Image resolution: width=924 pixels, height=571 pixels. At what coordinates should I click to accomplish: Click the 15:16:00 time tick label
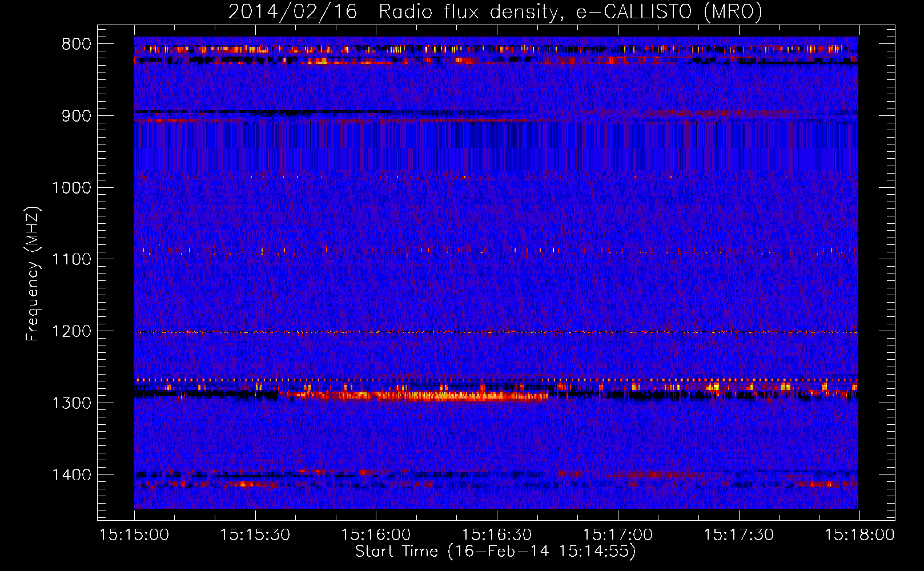pos(376,535)
